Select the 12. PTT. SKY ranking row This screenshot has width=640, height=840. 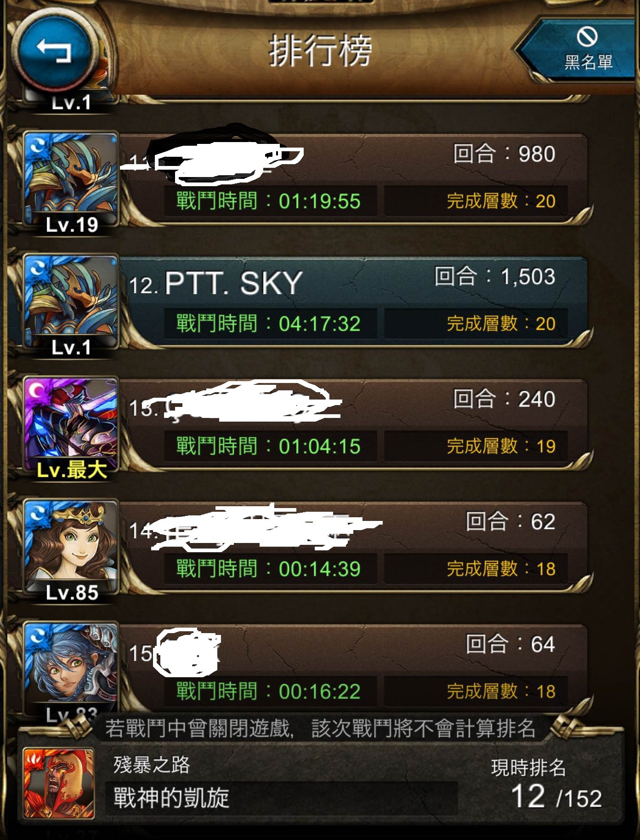[x=354, y=302]
